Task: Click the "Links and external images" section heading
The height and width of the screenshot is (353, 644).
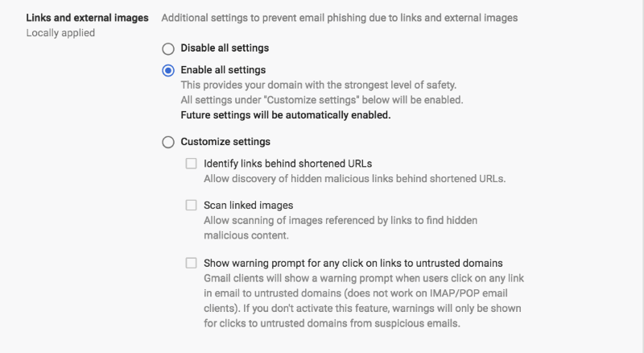Action: tap(87, 18)
